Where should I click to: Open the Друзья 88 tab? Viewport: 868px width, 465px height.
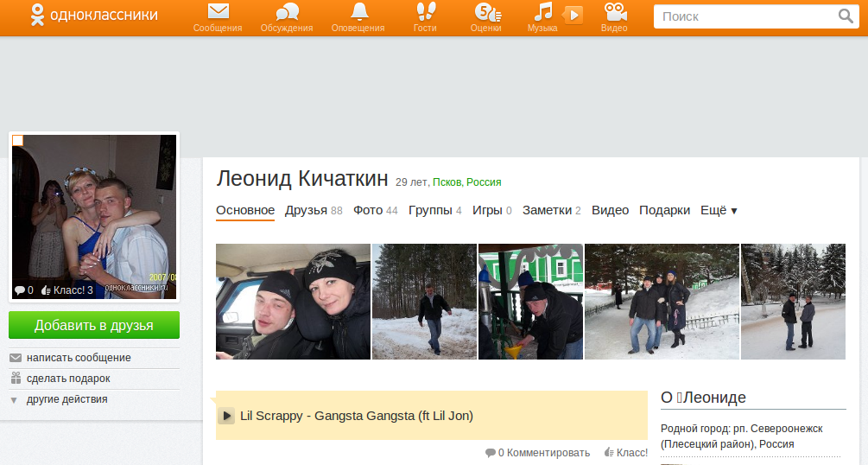click(x=314, y=210)
